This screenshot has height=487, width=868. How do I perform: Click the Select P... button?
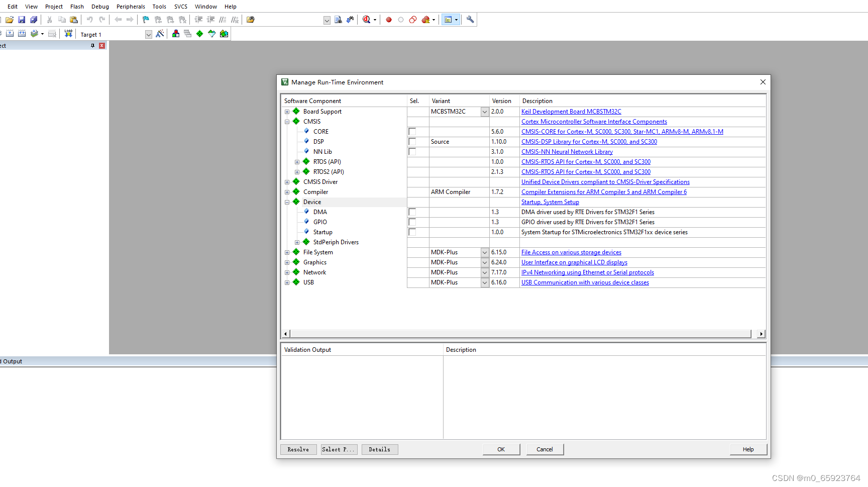pyautogui.click(x=339, y=449)
